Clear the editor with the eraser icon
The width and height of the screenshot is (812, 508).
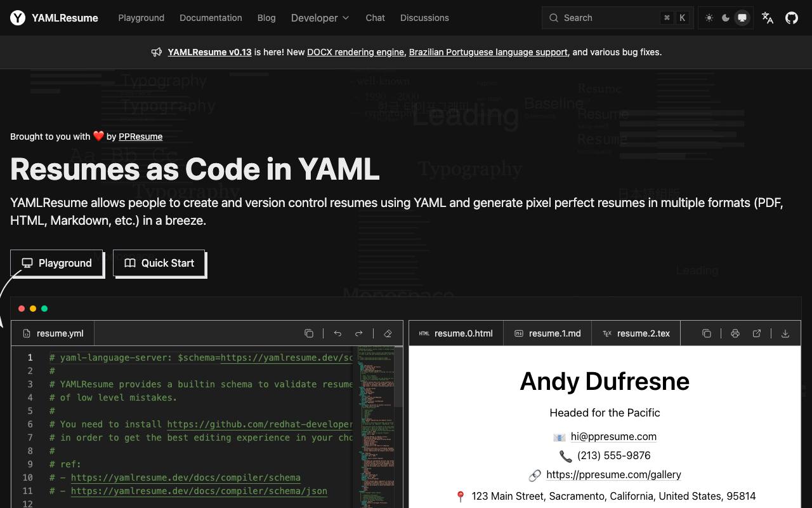coord(388,333)
